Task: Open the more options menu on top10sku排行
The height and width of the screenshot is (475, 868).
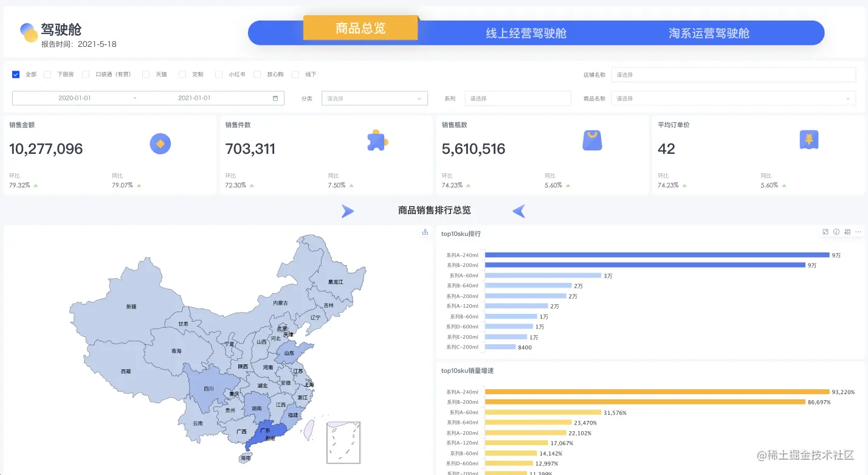Action: tap(858, 232)
